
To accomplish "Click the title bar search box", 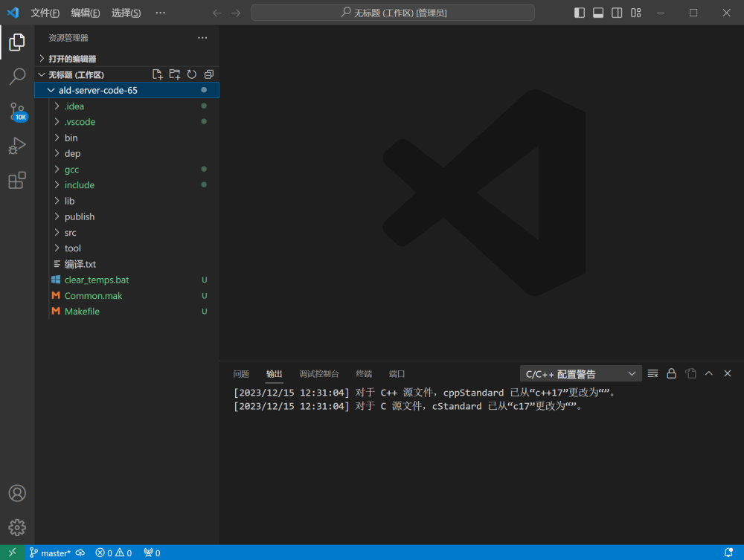I will [x=393, y=13].
